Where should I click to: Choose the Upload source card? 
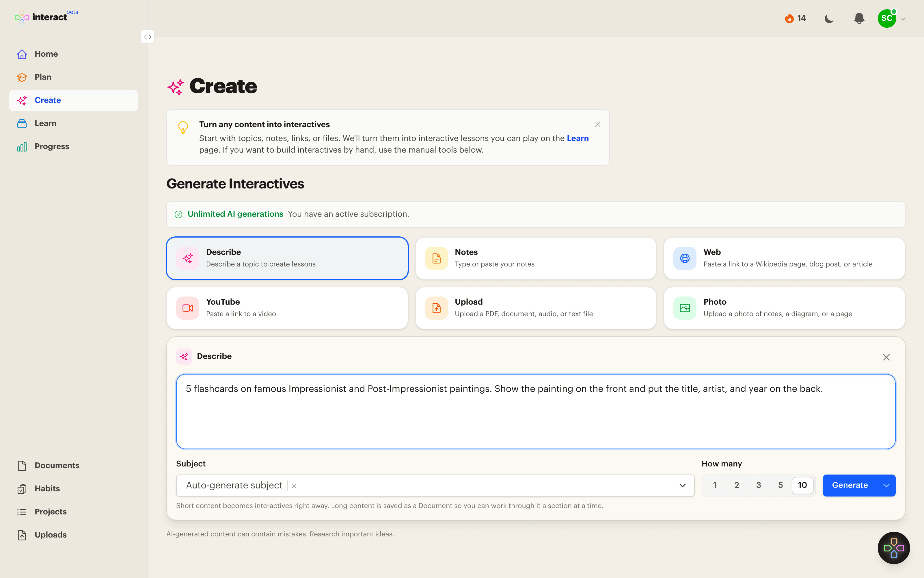tap(536, 308)
